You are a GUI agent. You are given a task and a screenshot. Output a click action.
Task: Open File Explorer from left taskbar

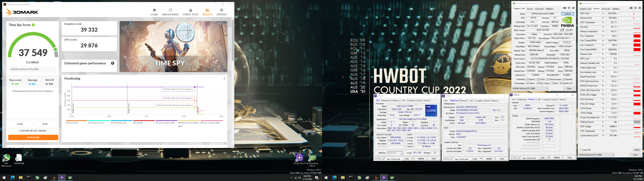click(21, 178)
